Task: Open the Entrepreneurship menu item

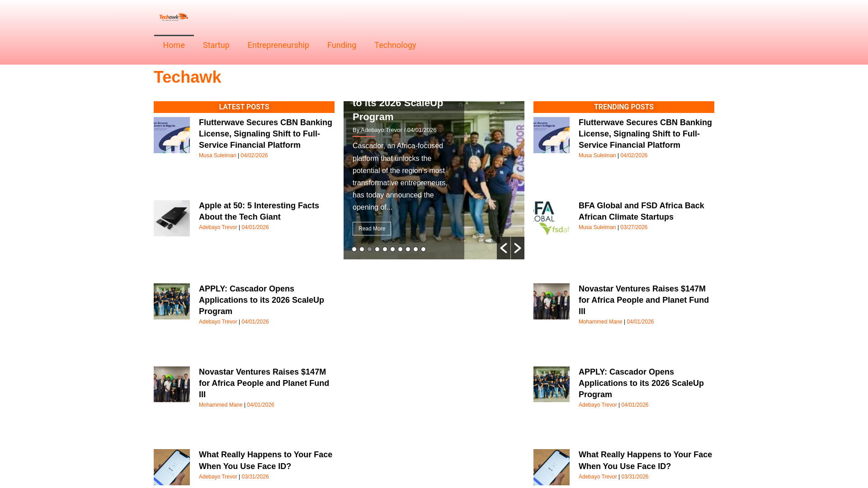Action: pyautogui.click(x=278, y=45)
